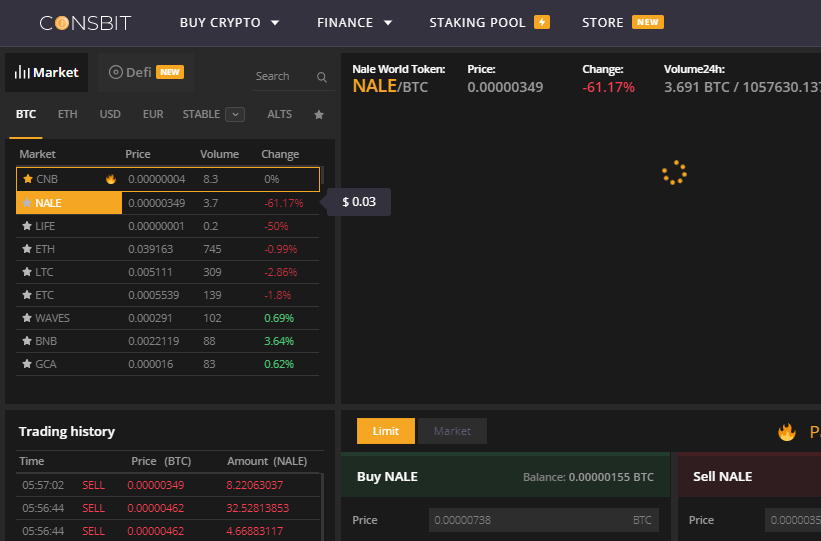Toggle favorite star for BNB

pyautogui.click(x=27, y=341)
